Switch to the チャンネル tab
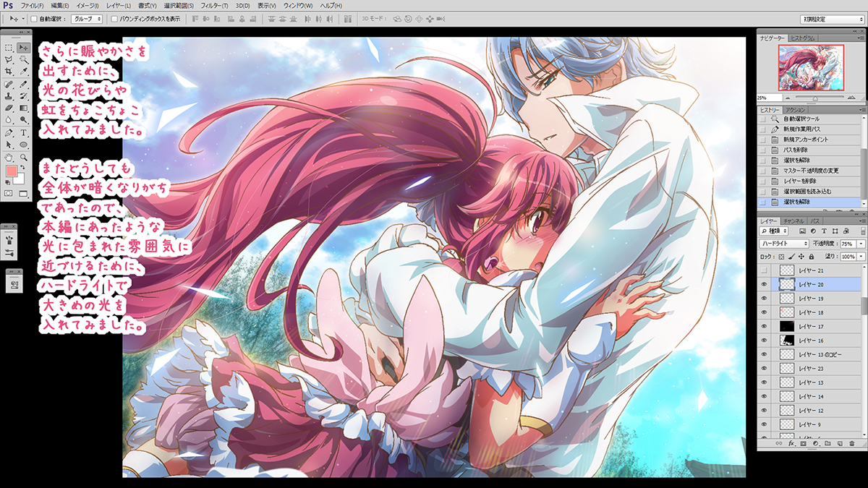This screenshot has height=488, width=868. point(793,220)
